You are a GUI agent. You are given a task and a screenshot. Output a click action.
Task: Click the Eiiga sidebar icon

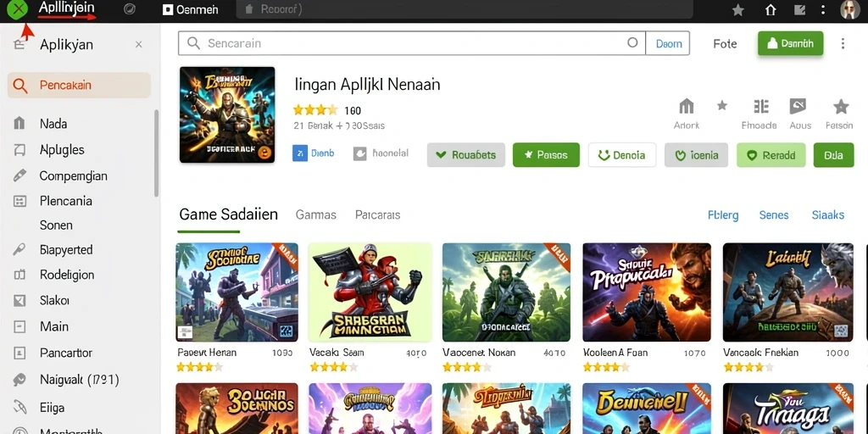19,408
